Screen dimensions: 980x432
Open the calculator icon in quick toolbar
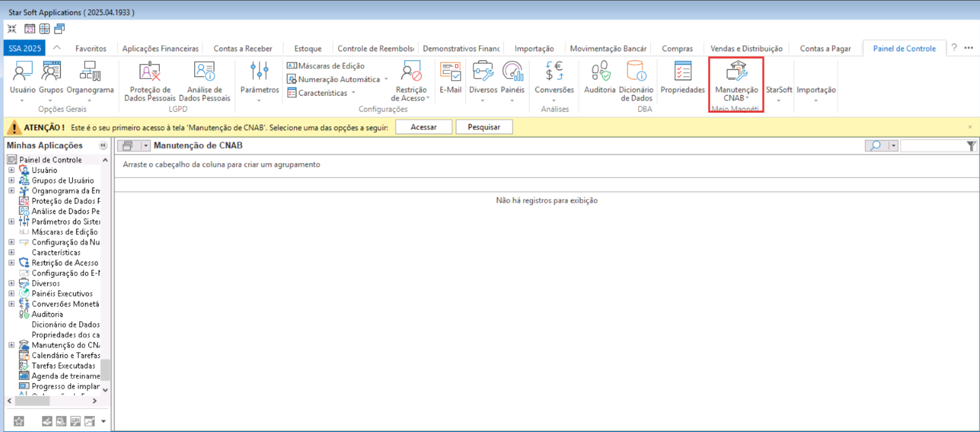(x=45, y=29)
